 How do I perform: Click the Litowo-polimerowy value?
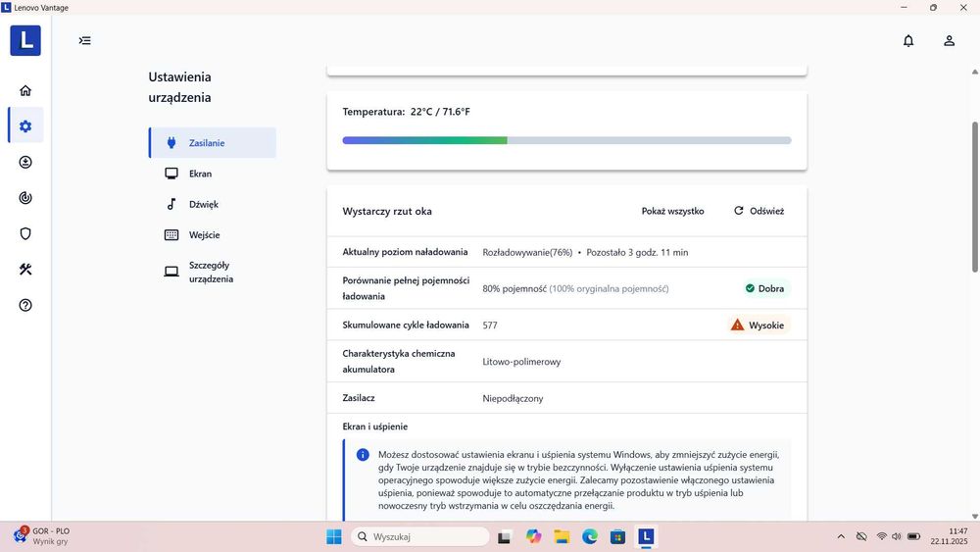click(x=521, y=362)
